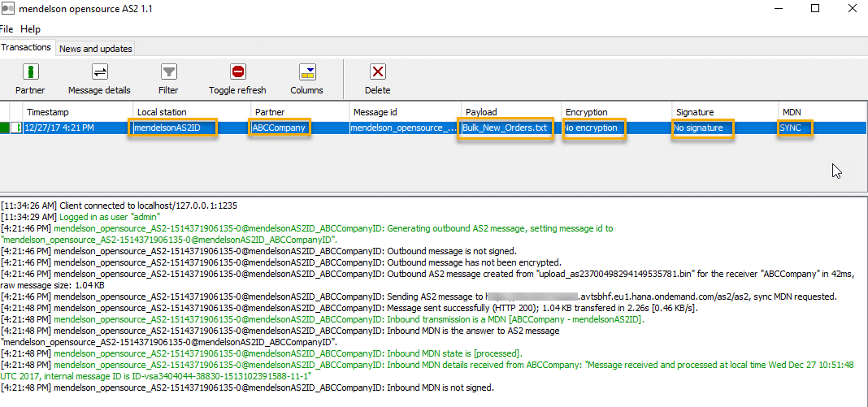Click the MDN column header

(790, 112)
